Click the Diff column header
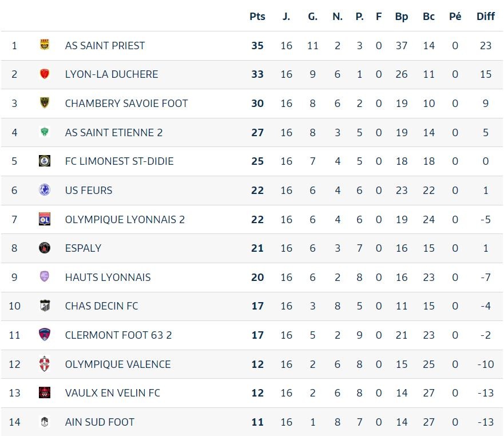504x436 pixels. click(486, 17)
